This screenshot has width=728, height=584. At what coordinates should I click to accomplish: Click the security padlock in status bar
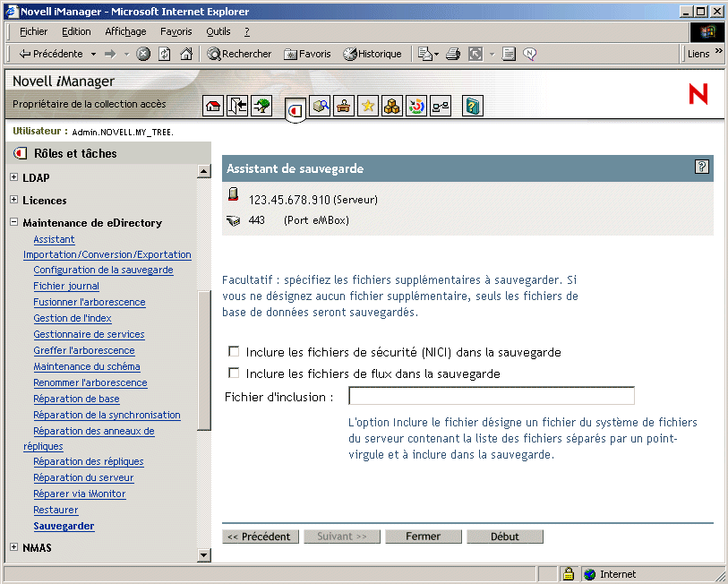(569, 574)
